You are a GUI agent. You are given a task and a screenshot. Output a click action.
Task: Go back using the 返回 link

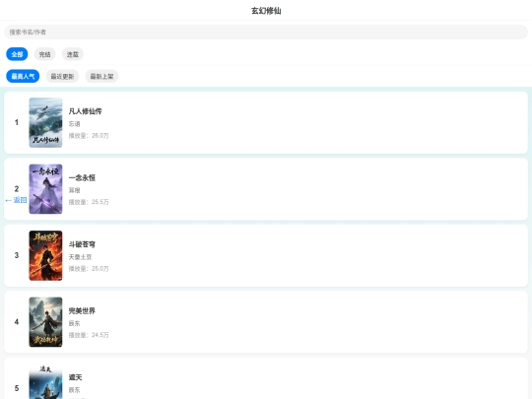pyautogui.click(x=16, y=200)
